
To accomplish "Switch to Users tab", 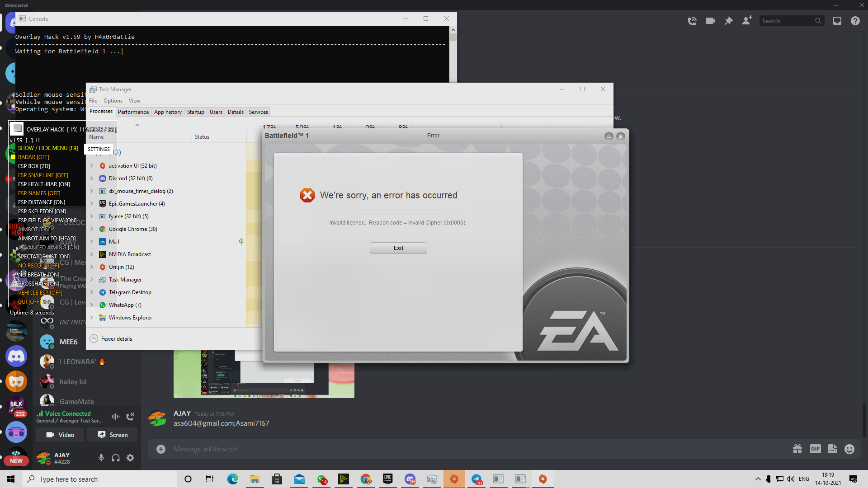I will pyautogui.click(x=216, y=112).
